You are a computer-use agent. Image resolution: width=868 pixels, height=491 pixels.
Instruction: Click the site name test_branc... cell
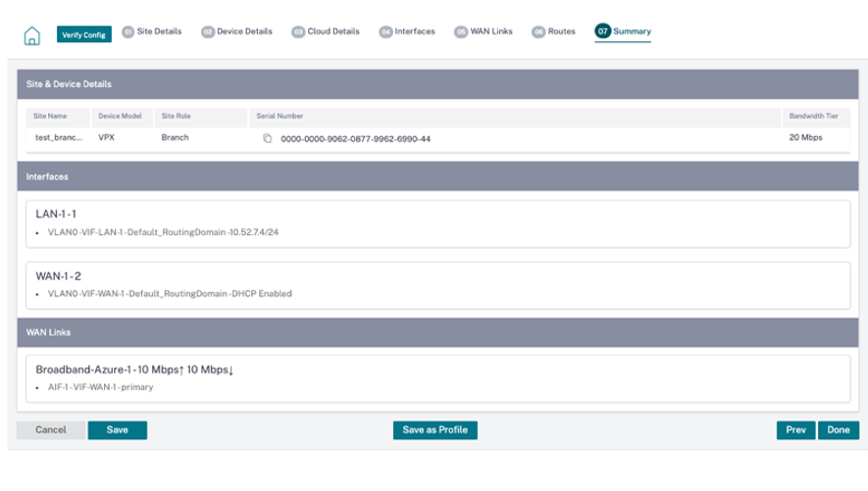point(59,137)
